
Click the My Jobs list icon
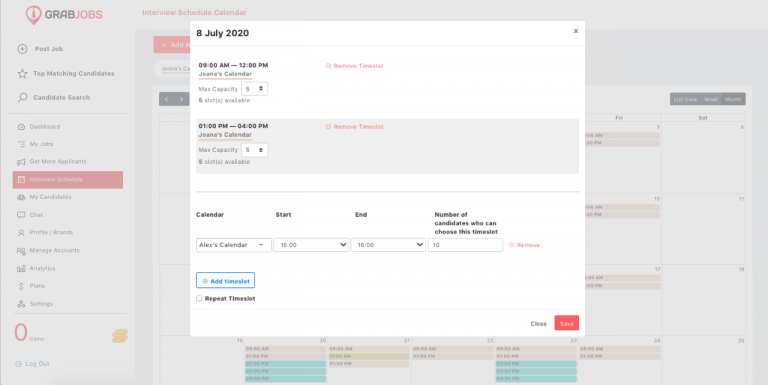(21, 144)
